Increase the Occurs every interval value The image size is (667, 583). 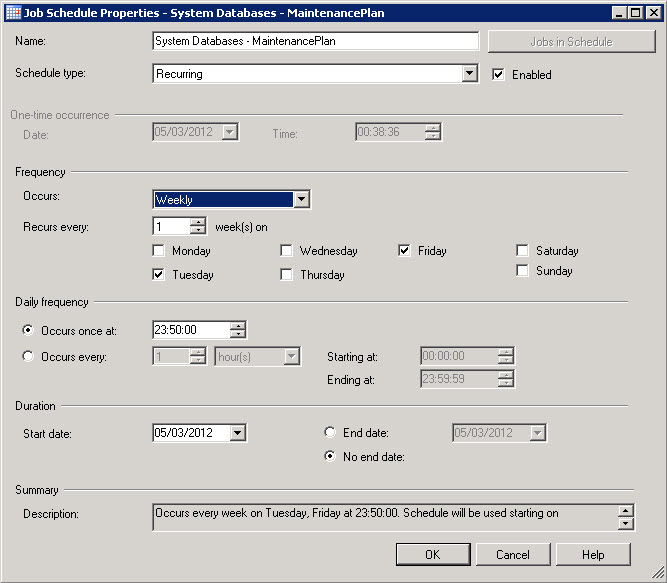(198, 353)
